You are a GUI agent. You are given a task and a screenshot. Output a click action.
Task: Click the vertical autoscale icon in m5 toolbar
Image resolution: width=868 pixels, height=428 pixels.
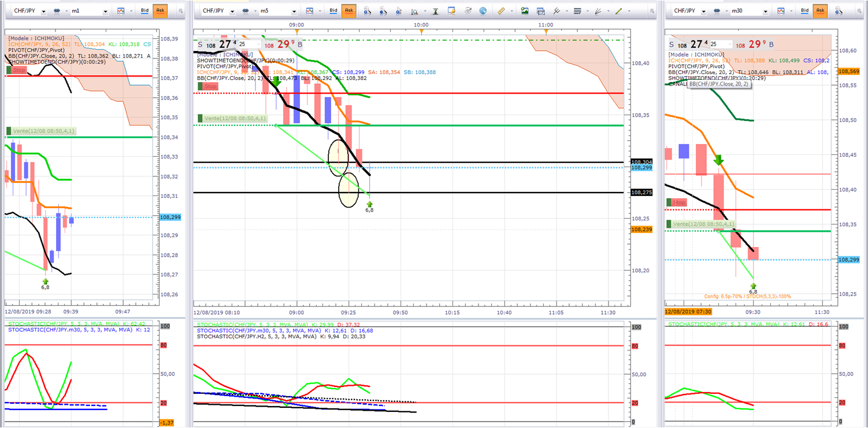click(x=435, y=11)
